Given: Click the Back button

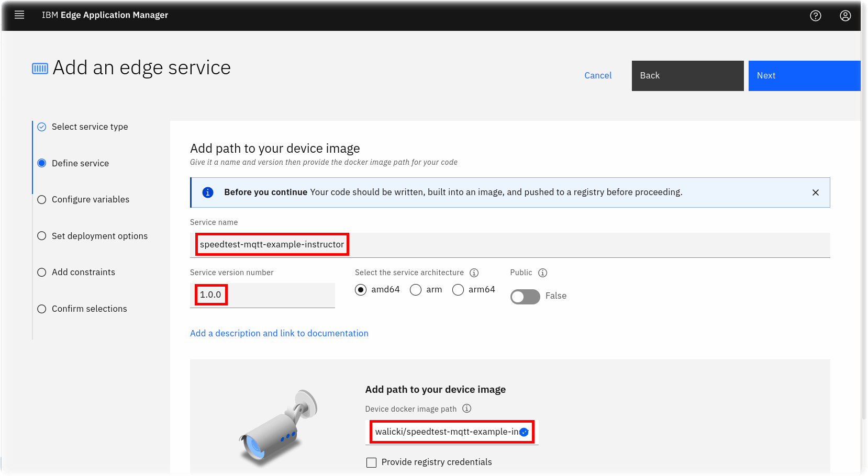Looking at the screenshot, I should click(688, 76).
